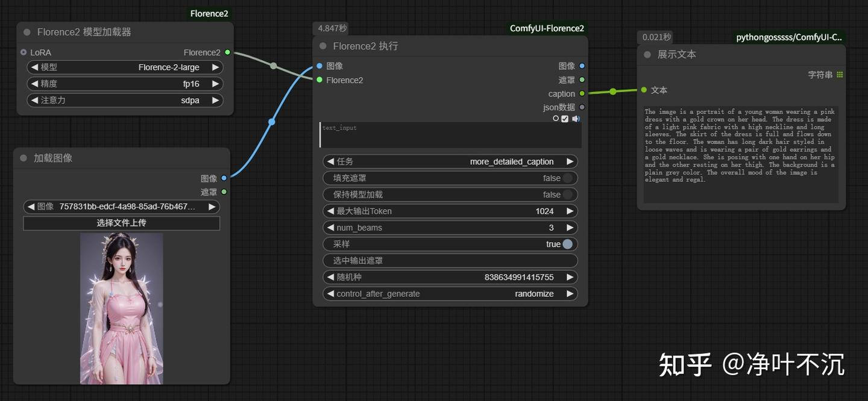Click the loaded image preview thumbnail
Viewport: 868px width, 401px height.
[x=122, y=308]
